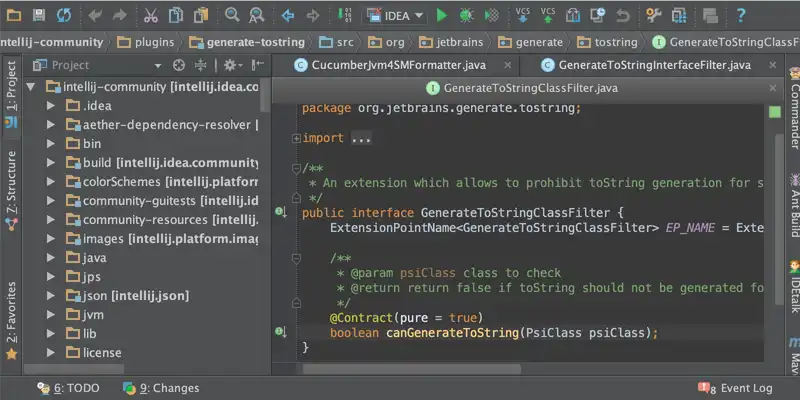Viewport: 800px width, 400px height.
Task: Open help via question mark icon
Action: pyautogui.click(x=741, y=15)
